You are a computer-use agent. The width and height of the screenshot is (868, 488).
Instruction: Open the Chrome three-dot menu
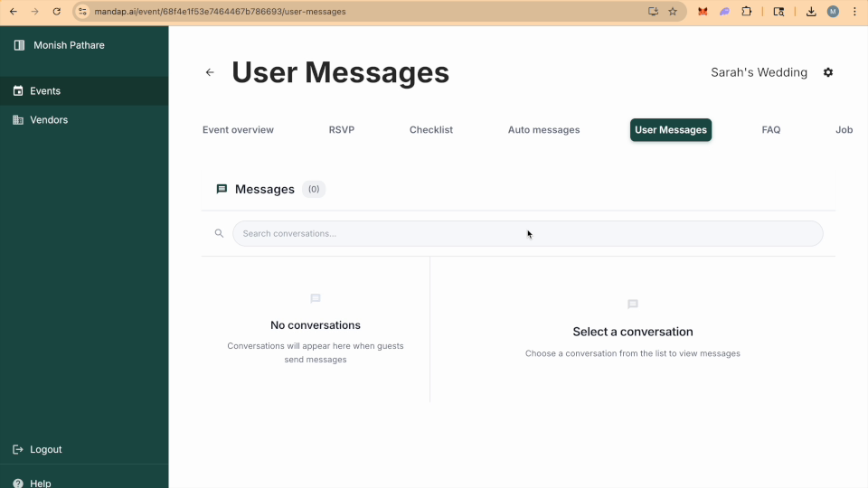click(854, 11)
